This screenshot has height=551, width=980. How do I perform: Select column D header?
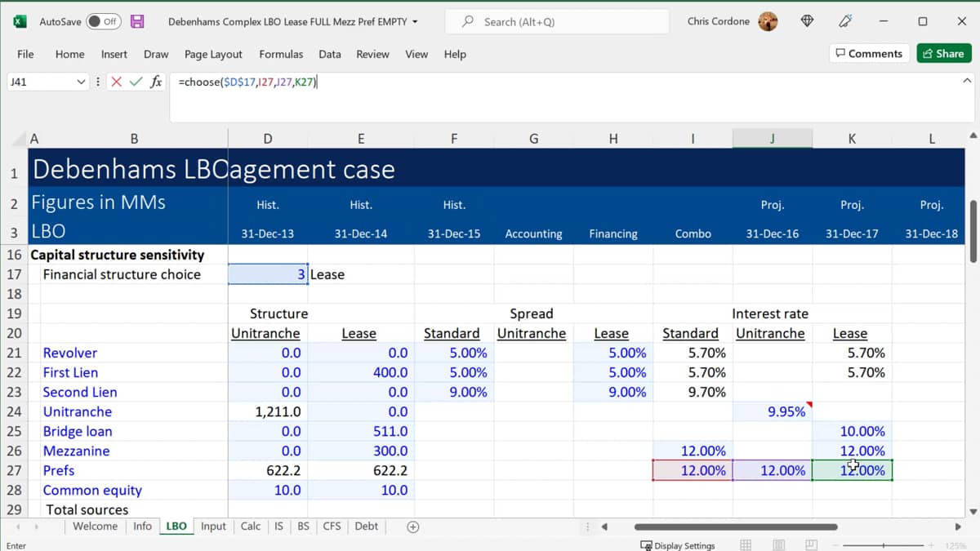pyautogui.click(x=268, y=139)
